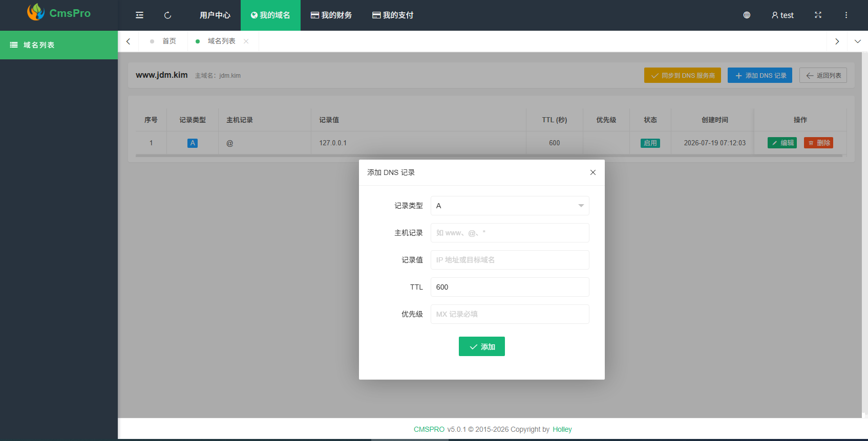Click the 启用 status badge

point(650,143)
